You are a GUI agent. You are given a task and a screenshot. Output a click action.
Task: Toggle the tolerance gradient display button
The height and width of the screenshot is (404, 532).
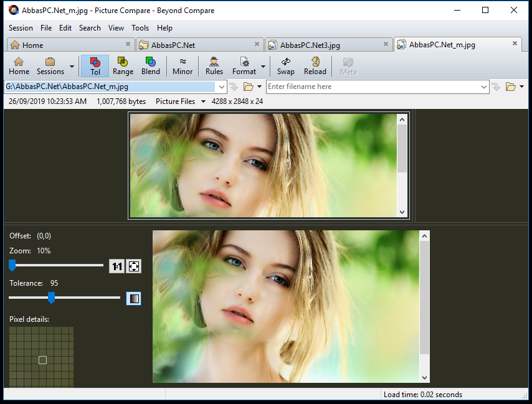tap(134, 299)
